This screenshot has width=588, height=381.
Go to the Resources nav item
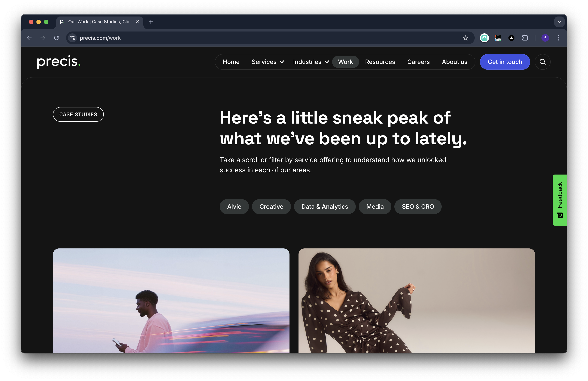(x=380, y=62)
